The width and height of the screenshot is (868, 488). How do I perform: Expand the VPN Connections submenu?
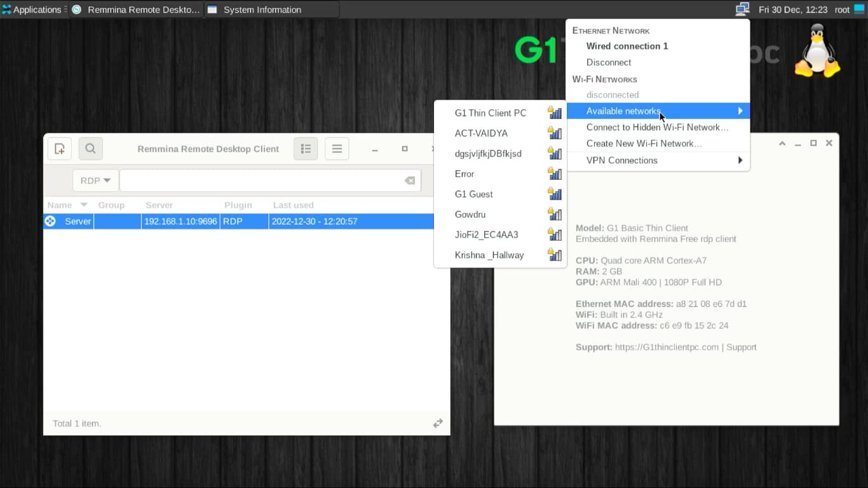tap(621, 160)
